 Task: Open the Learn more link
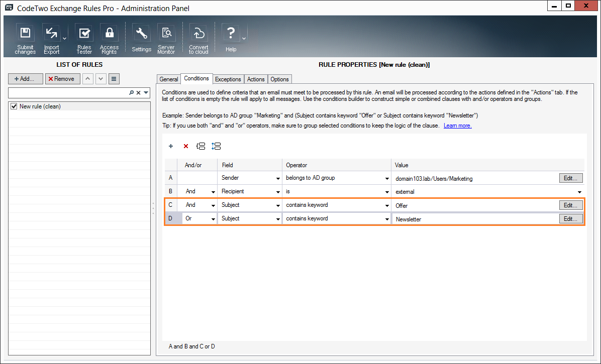click(458, 126)
